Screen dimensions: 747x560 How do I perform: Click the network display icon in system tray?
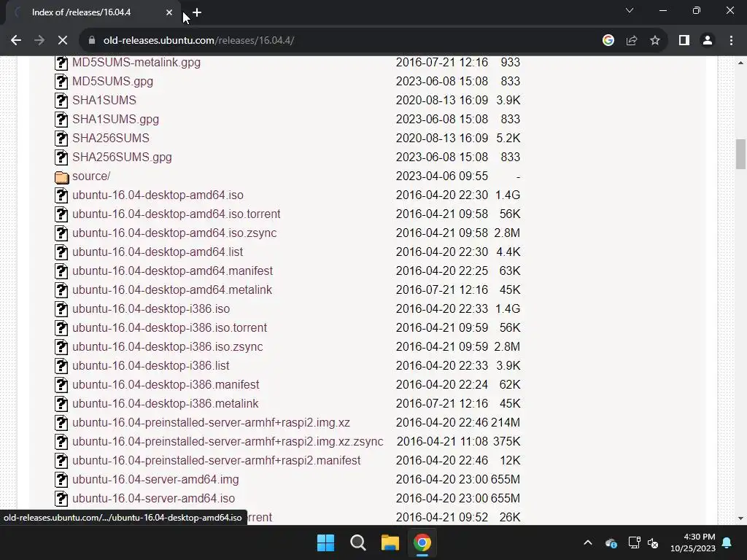(634, 542)
